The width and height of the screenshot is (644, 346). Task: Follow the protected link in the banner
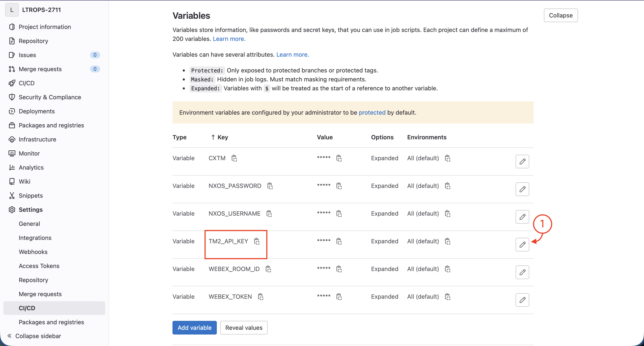pyautogui.click(x=372, y=112)
